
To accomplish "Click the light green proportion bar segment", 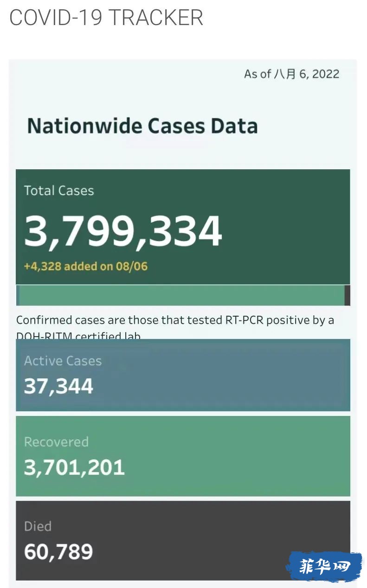I will 182,295.
